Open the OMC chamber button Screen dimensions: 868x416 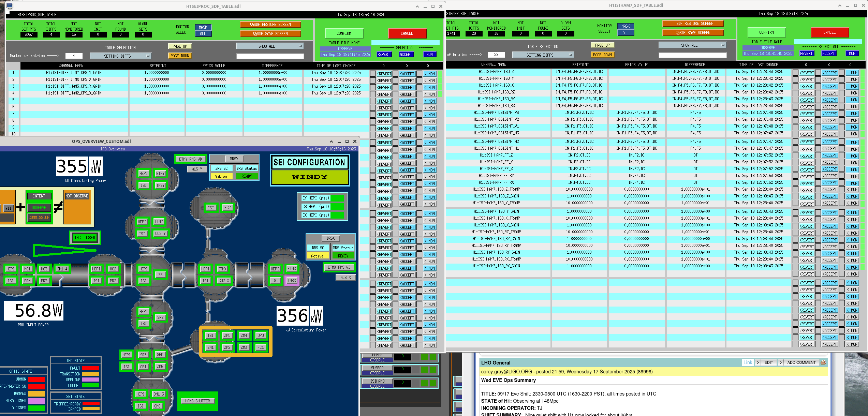click(157, 406)
